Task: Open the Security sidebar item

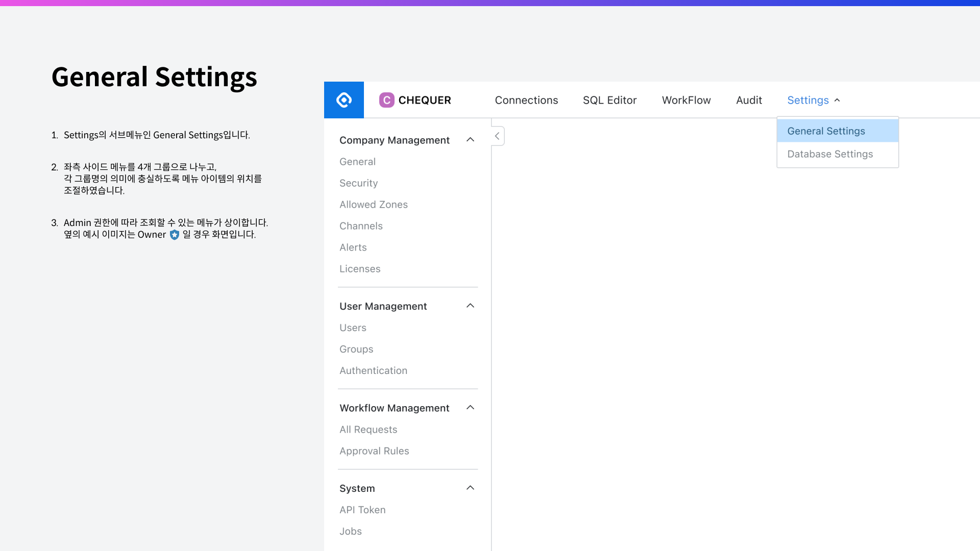Action: [358, 183]
